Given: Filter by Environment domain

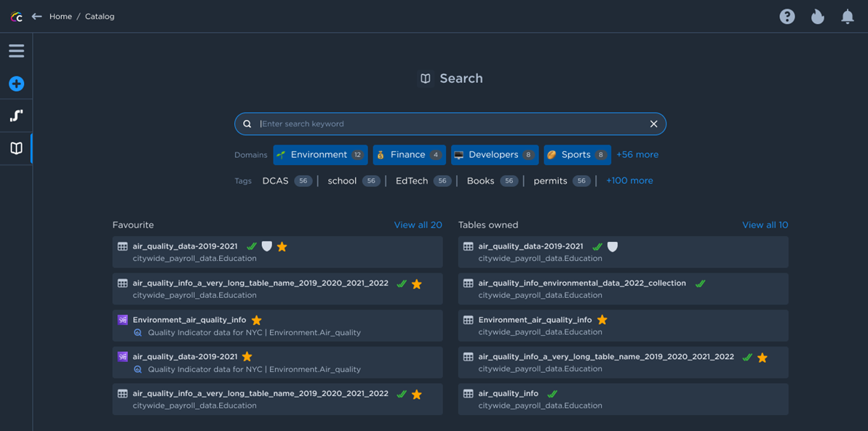Looking at the screenshot, I should (320, 155).
